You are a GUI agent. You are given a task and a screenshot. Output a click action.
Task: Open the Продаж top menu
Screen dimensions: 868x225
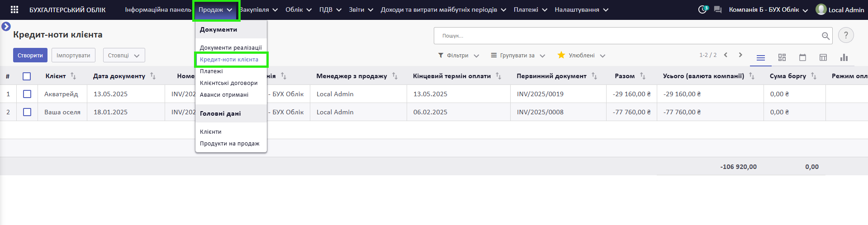pos(215,9)
